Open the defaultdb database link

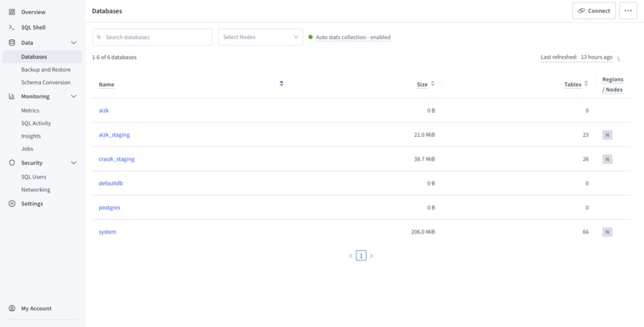[110, 183]
